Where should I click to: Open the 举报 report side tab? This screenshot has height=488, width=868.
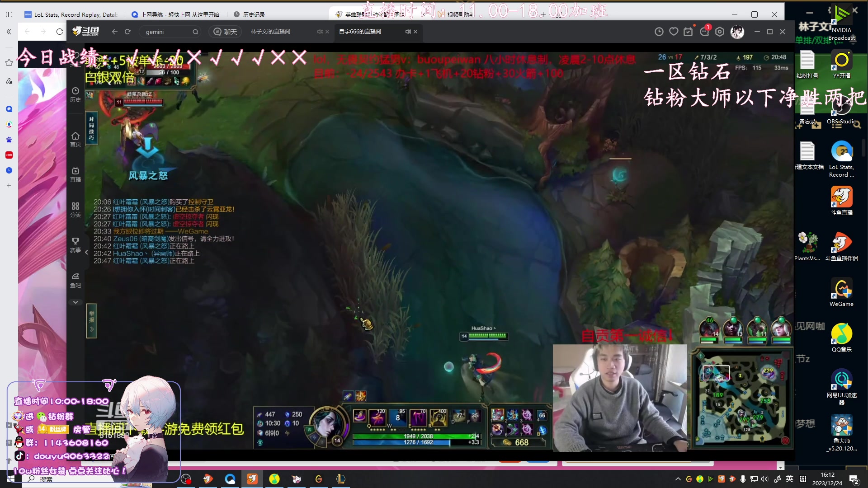(x=91, y=321)
